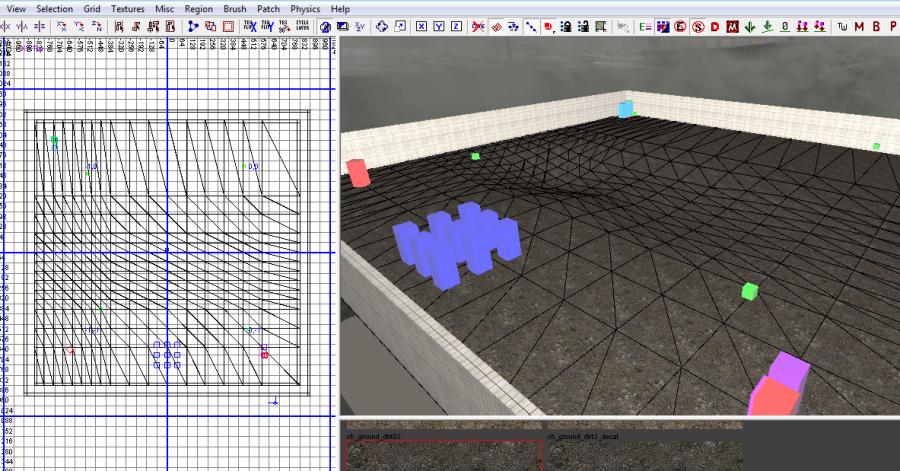The width and height of the screenshot is (900, 471).
Task: Expand the Brush menu
Action: pyautogui.click(x=235, y=8)
